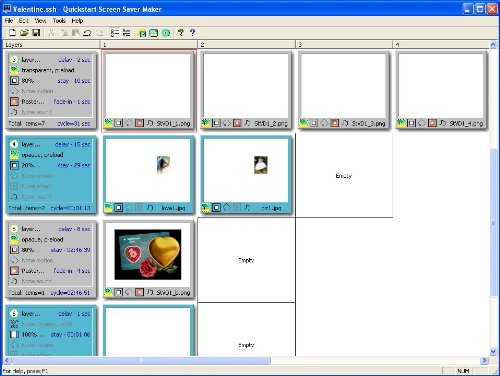Click the image icon beside 'transparent, preload' in layer 3
Screen dimensions: 500x376
14,70
